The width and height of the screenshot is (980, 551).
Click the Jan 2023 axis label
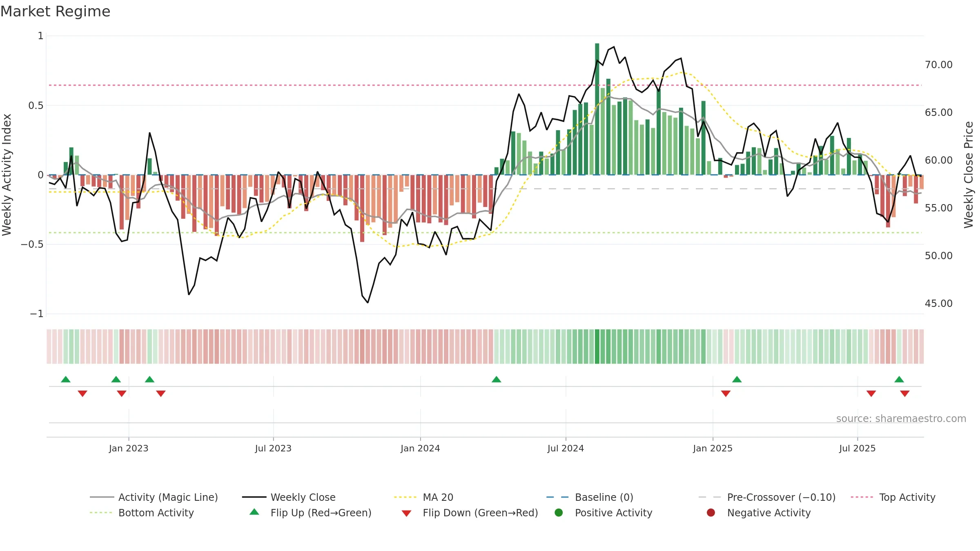(129, 448)
